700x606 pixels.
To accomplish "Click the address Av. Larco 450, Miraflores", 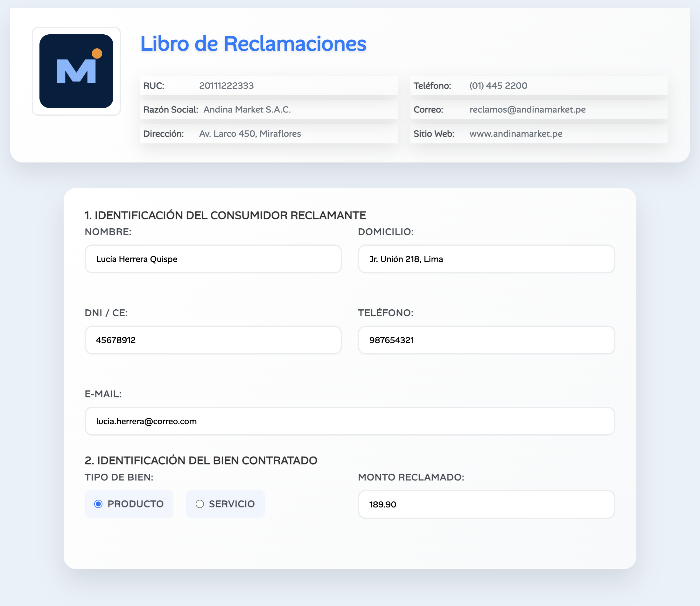I will [250, 134].
